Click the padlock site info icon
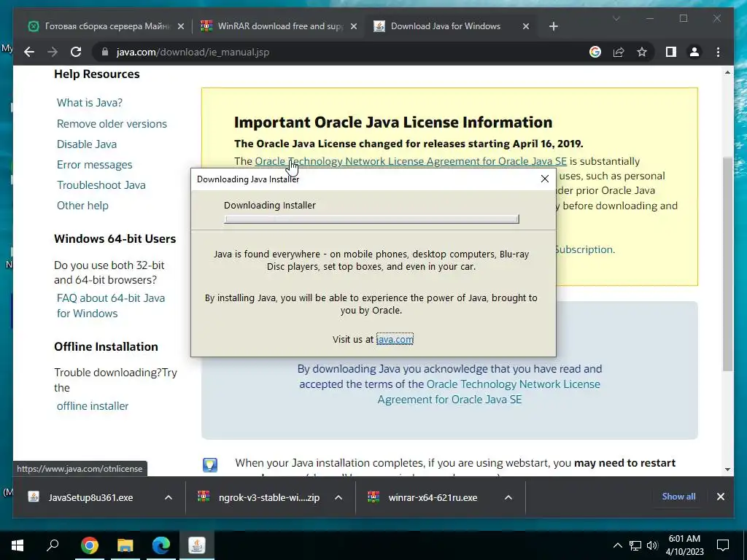747x560 pixels. pos(105,52)
